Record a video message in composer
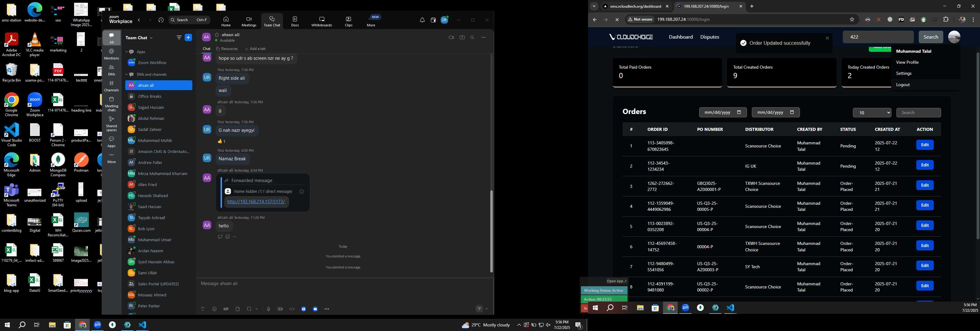This screenshot has height=331, width=980. (x=280, y=309)
